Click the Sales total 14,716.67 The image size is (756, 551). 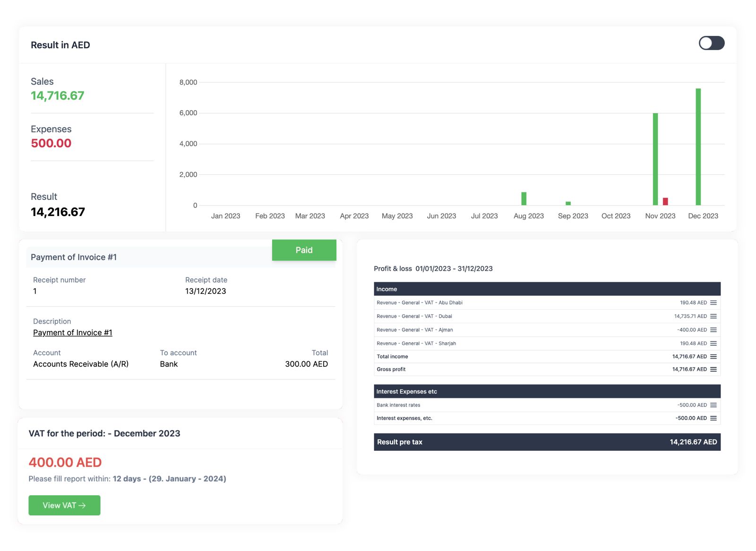click(58, 96)
